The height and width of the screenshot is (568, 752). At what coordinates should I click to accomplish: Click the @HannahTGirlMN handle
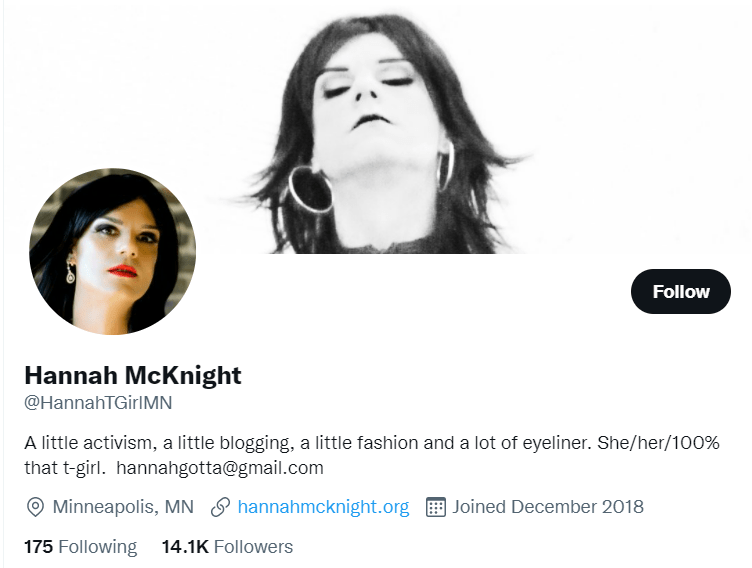[x=98, y=404]
